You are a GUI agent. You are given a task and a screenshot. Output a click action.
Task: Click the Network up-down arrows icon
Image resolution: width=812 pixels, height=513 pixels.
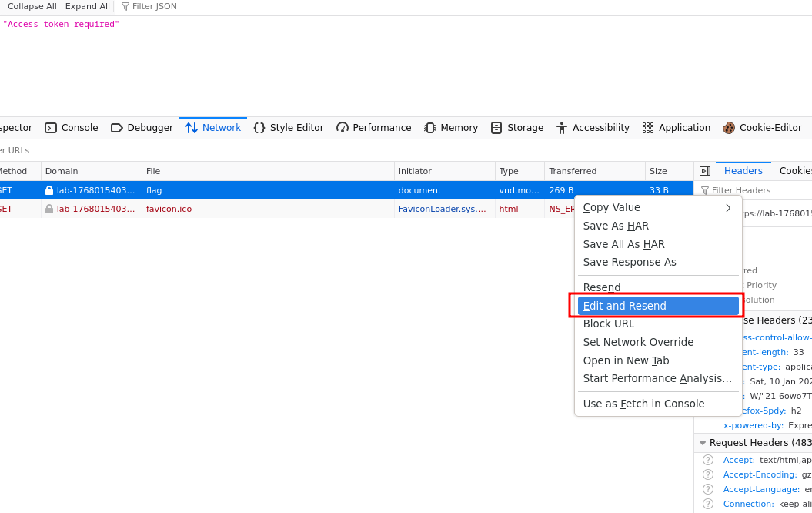[192, 128]
